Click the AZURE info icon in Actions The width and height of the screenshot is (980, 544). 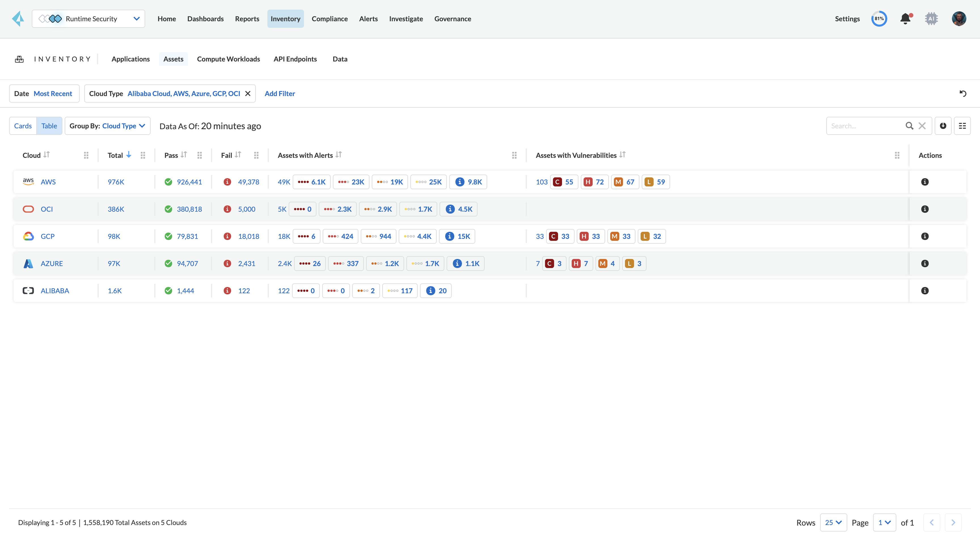click(924, 263)
